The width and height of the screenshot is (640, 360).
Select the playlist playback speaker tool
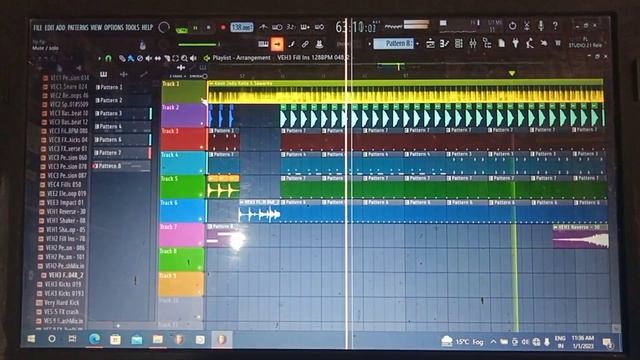(193, 58)
